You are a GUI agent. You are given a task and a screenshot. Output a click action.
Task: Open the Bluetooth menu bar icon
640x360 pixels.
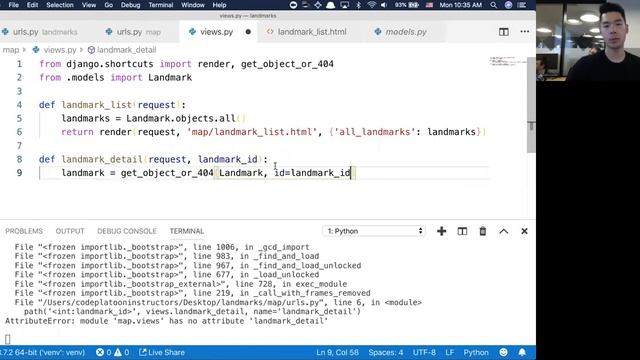[358, 5]
